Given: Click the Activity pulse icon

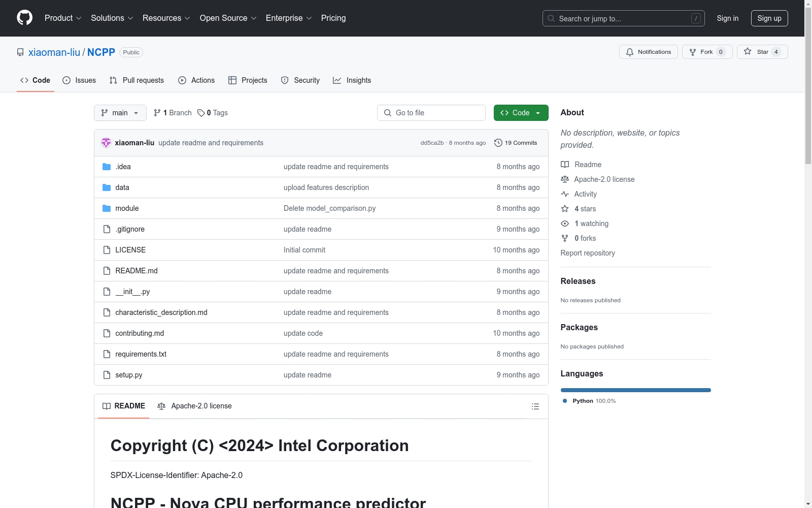Looking at the screenshot, I should pos(565,194).
